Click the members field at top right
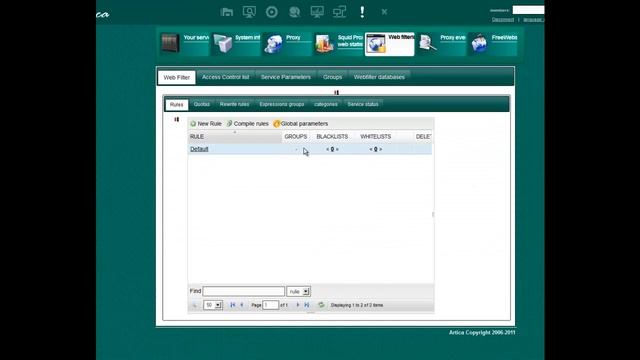 pos(528,10)
